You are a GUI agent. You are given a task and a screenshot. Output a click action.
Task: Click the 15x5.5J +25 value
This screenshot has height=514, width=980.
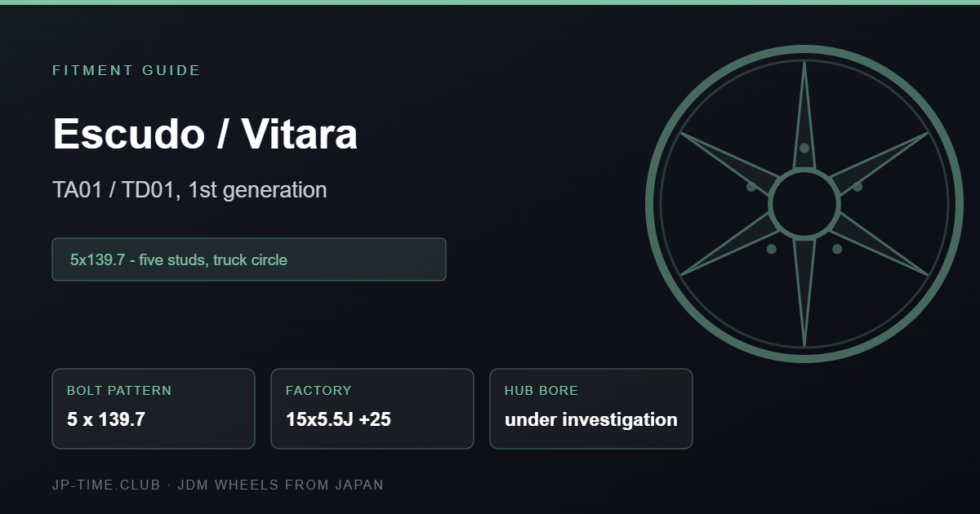pos(338,420)
